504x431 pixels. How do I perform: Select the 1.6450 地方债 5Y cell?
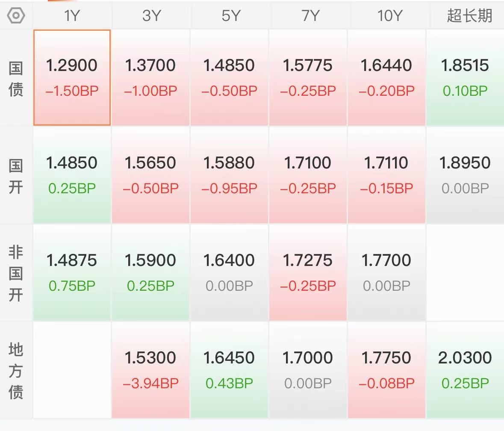click(x=229, y=370)
